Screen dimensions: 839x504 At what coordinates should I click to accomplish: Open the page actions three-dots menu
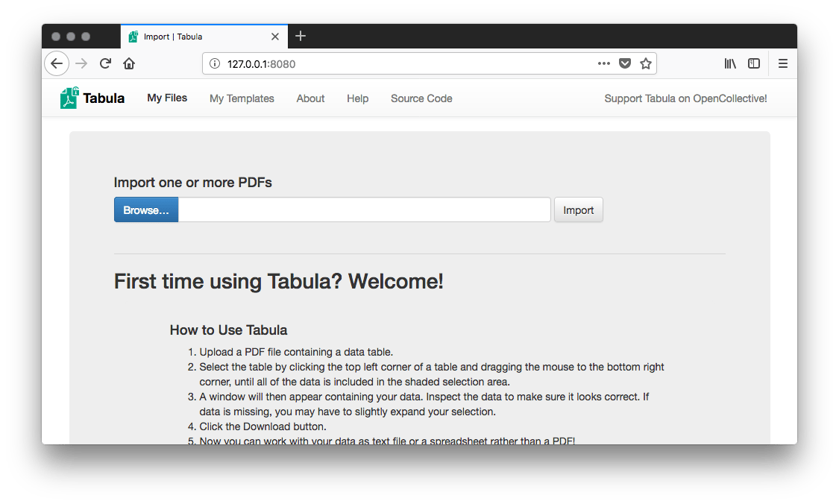coord(604,63)
